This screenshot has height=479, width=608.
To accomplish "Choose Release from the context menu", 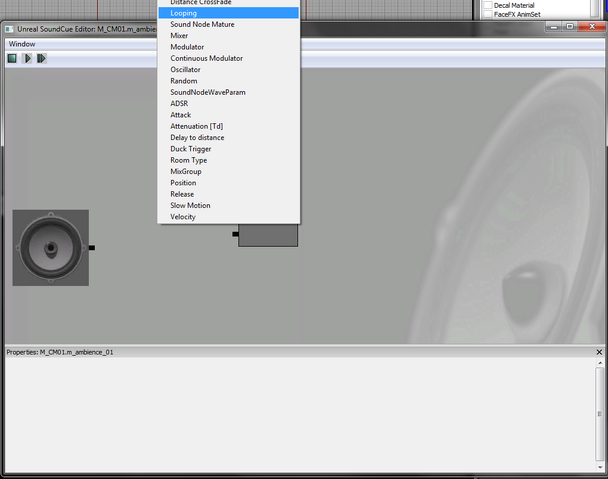I will tap(229, 194).
